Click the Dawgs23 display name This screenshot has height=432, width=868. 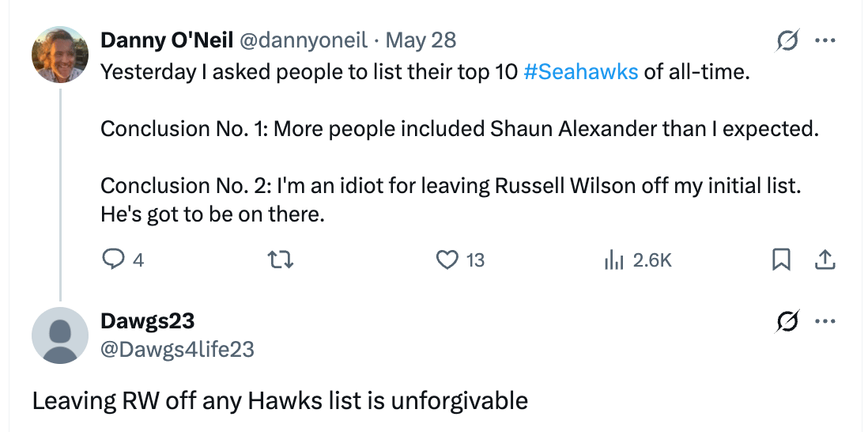pyautogui.click(x=147, y=321)
